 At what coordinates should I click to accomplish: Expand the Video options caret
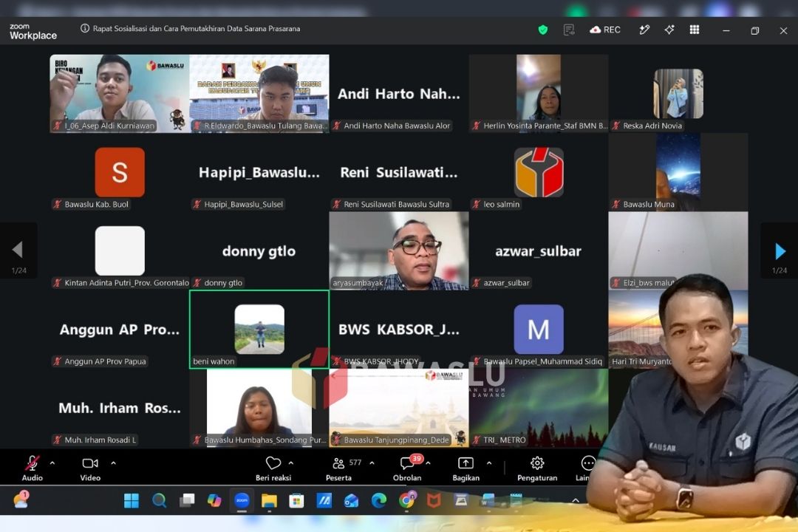[x=114, y=463]
